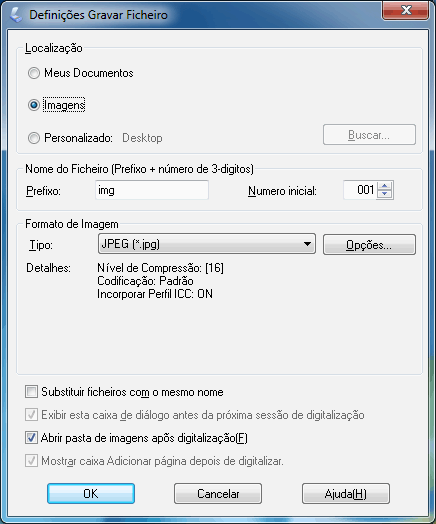The height and width of the screenshot is (524, 436).
Task: Select the Meus Documentos radio button
Action: [x=34, y=73]
